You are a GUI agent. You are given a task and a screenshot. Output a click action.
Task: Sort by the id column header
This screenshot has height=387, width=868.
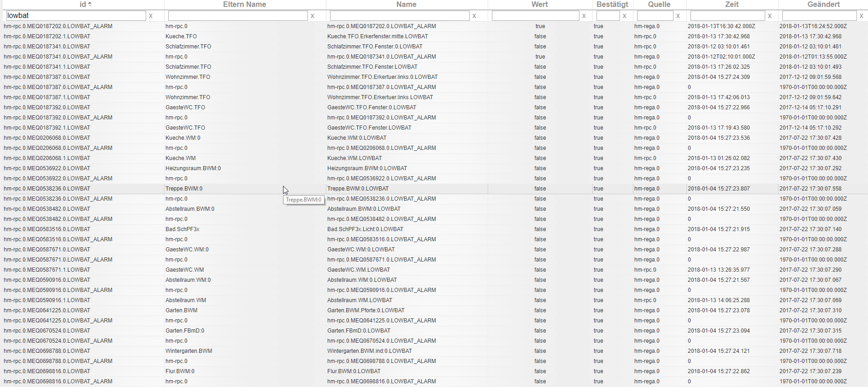(83, 4)
